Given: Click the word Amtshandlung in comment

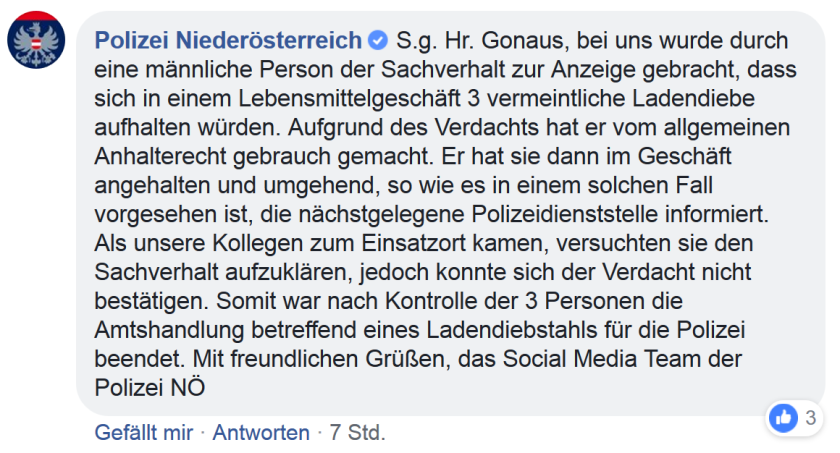Looking at the screenshot, I should pyautogui.click(x=169, y=330).
